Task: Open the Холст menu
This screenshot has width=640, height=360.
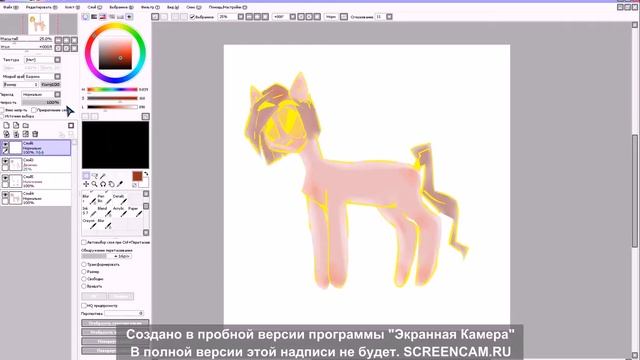Action: coord(73,7)
